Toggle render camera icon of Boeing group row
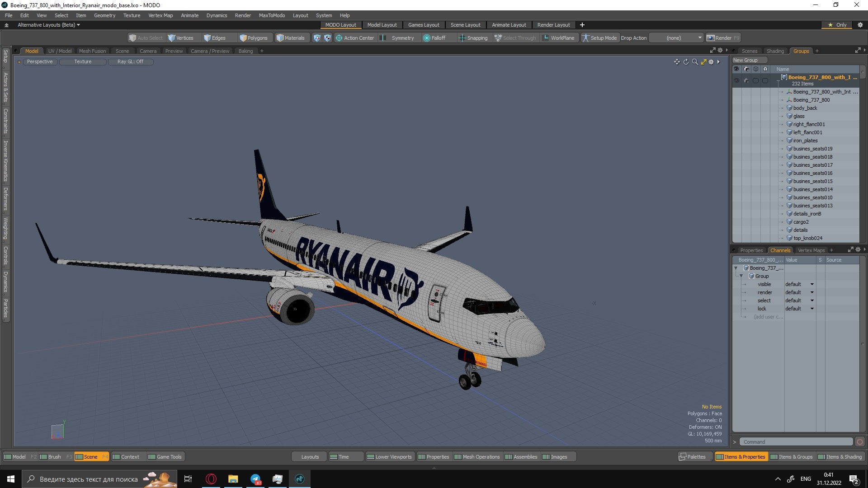868x488 pixels. 746,80
